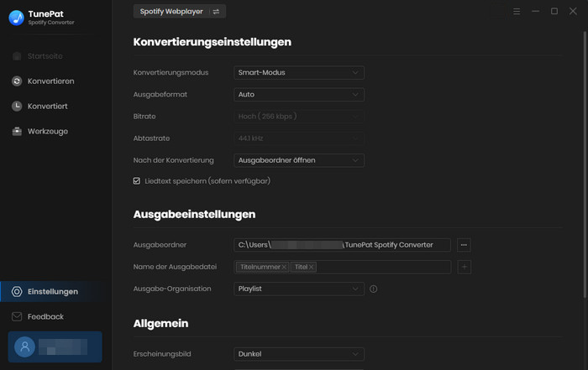Open the Nach der Konvertierung dropdown
588x370 pixels.
tap(299, 160)
